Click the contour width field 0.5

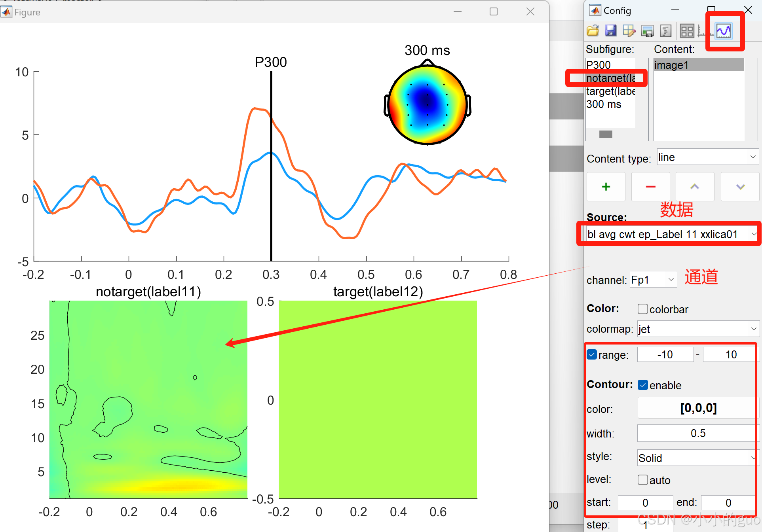coord(698,433)
